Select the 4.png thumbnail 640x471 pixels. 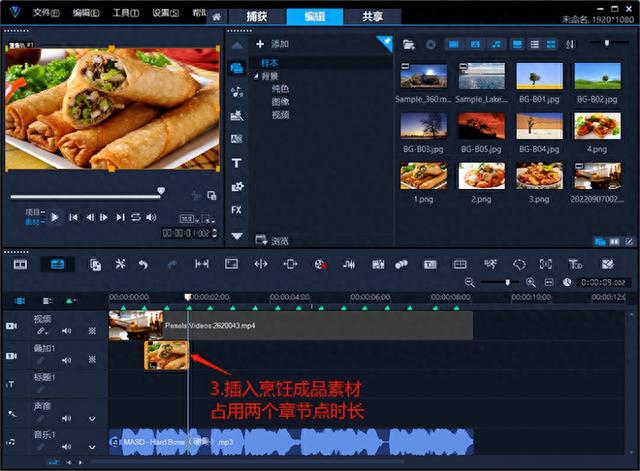click(597, 126)
